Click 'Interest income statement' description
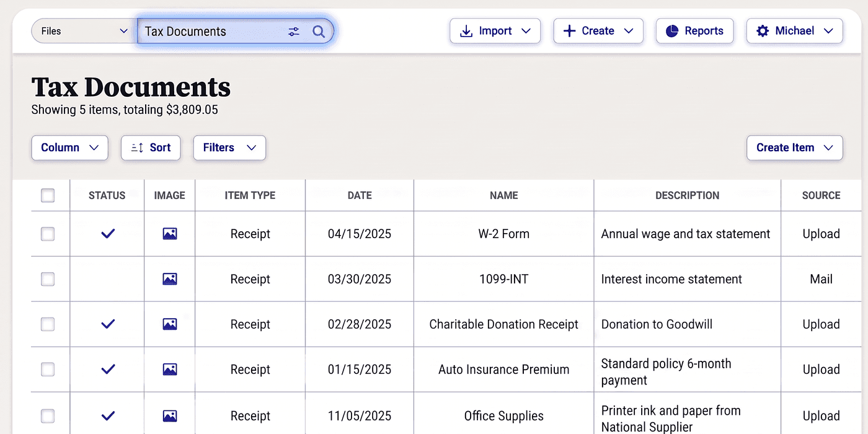 point(671,279)
